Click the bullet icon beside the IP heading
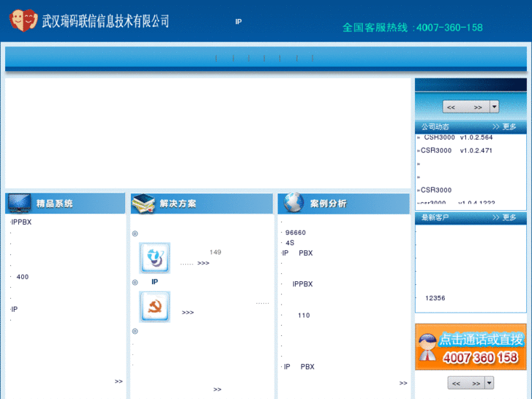Viewport: 532px width, 399px height. pyautogui.click(x=135, y=282)
